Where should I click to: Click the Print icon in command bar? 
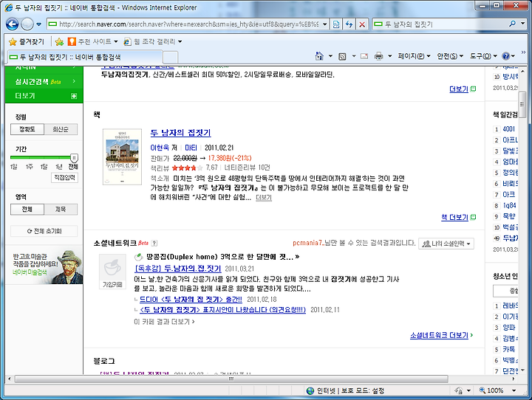point(378,56)
